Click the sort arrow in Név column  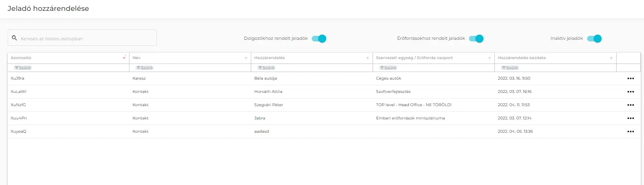click(x=246, y=58)
